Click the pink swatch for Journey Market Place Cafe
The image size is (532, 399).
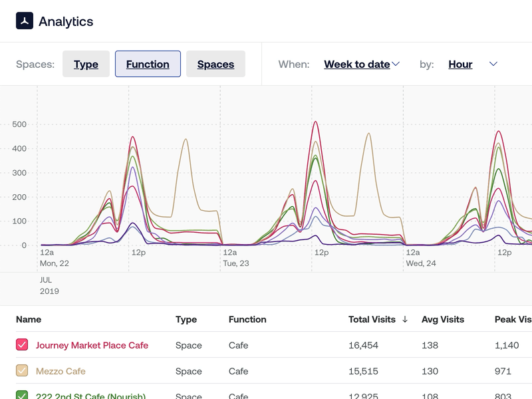[x=22, y=345]
